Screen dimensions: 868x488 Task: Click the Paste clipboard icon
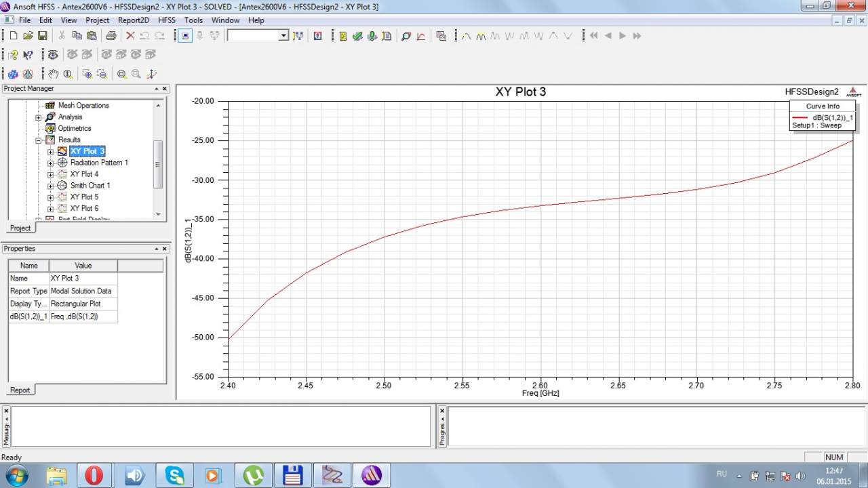(x=92, y=36)
